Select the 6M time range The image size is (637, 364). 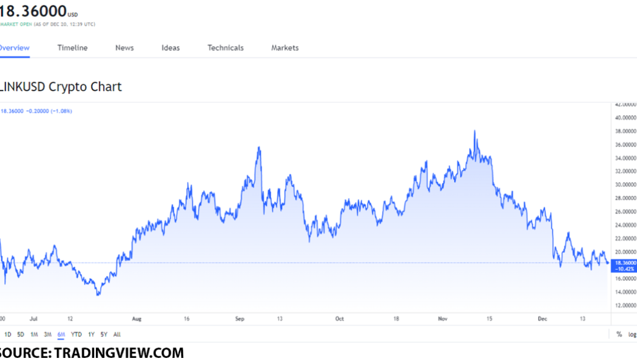61,334
